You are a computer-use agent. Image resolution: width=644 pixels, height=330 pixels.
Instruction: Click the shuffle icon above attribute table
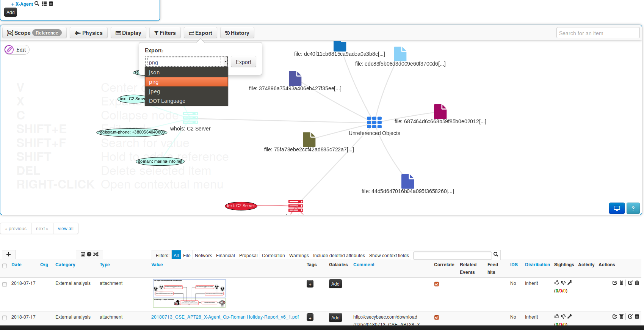point(96,254)
